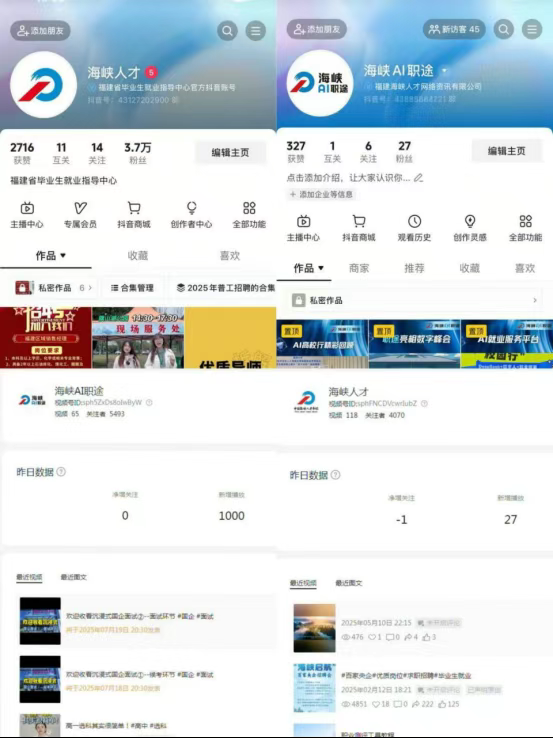Select 最近视频 tab above 2025年05月10日 video

(303, 583)
